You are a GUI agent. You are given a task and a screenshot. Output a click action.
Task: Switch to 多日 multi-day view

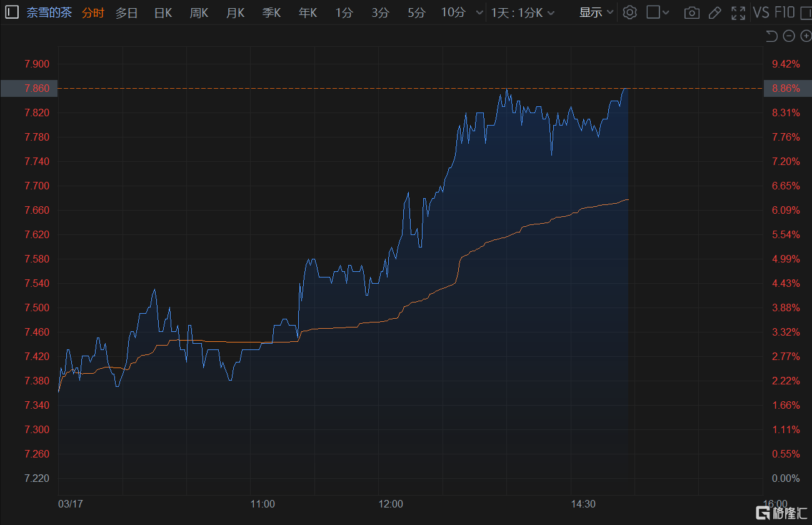126,12
